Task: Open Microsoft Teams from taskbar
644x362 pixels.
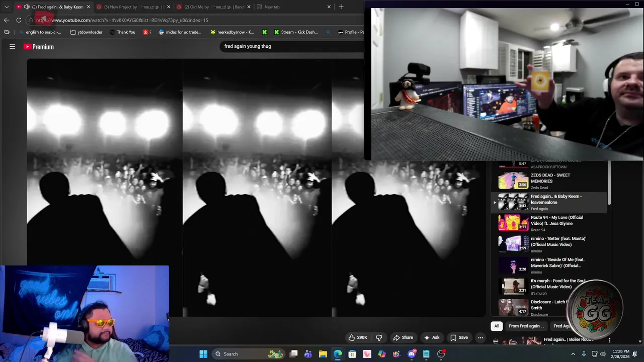Action: click(x=308, y=354)
